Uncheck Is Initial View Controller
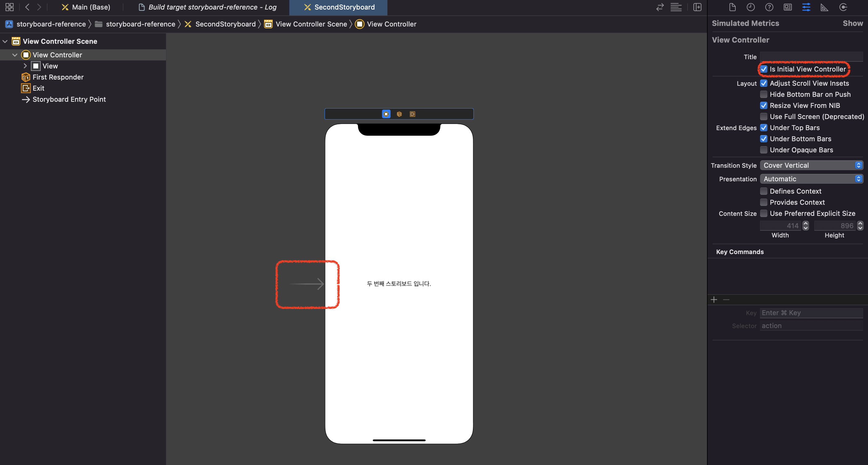Image resolution: width=868 pixels, height=465 pixels. (764, 69)
